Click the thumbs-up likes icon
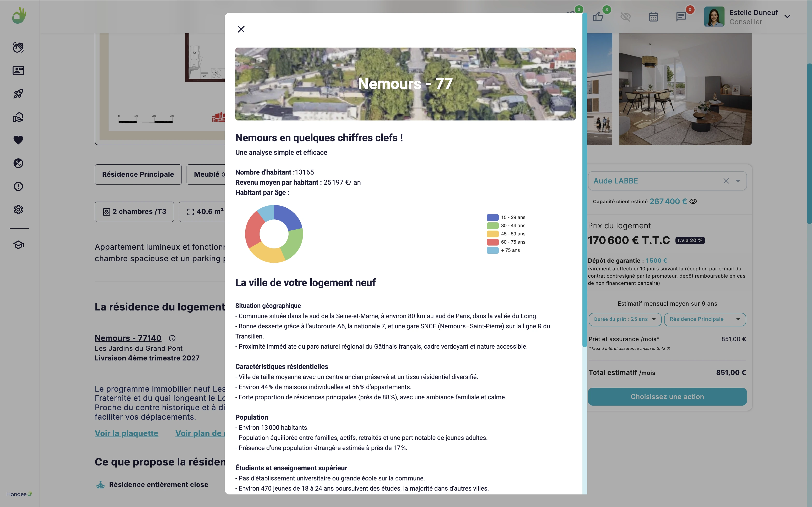The height and width of the screenshot is (507, 812). (x=598, y=16)
